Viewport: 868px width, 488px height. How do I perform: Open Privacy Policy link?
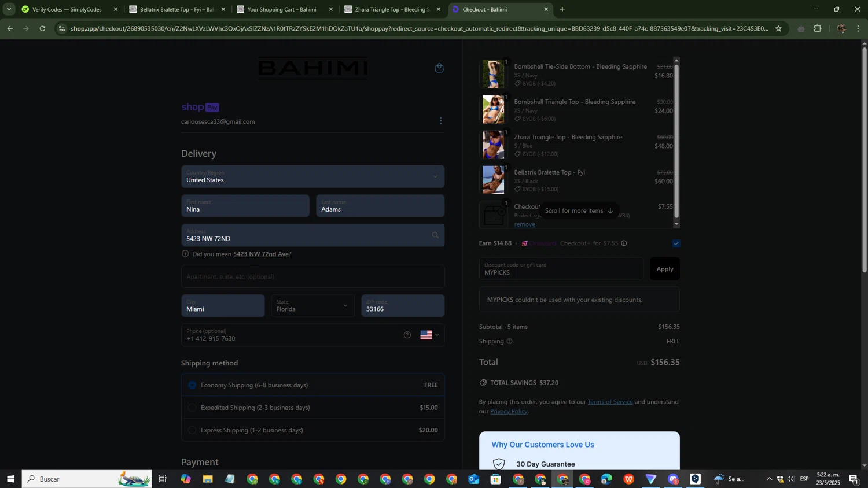coord(509,412)
